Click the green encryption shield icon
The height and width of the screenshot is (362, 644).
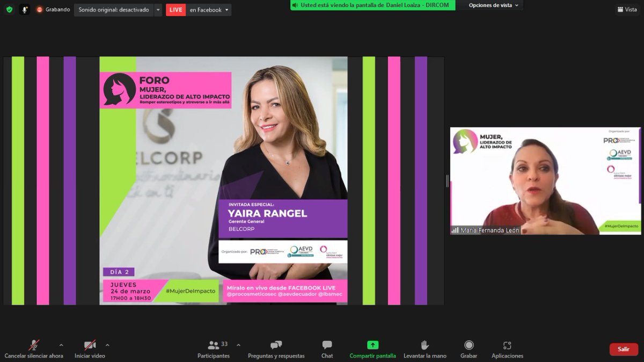9,10
